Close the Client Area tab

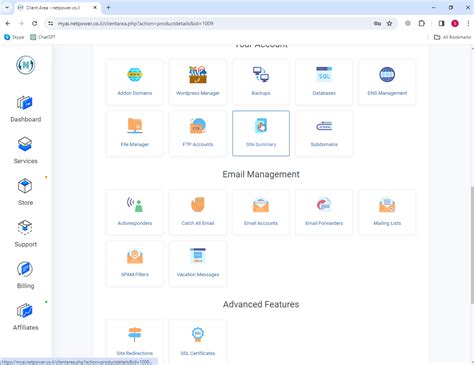pyautogui.click(x=95, y=7)
